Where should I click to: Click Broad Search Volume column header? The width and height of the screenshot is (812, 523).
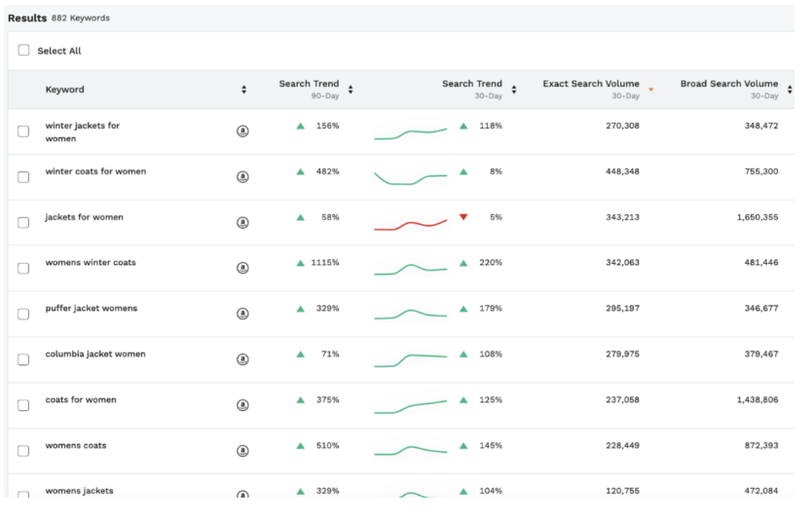(729, 85)
